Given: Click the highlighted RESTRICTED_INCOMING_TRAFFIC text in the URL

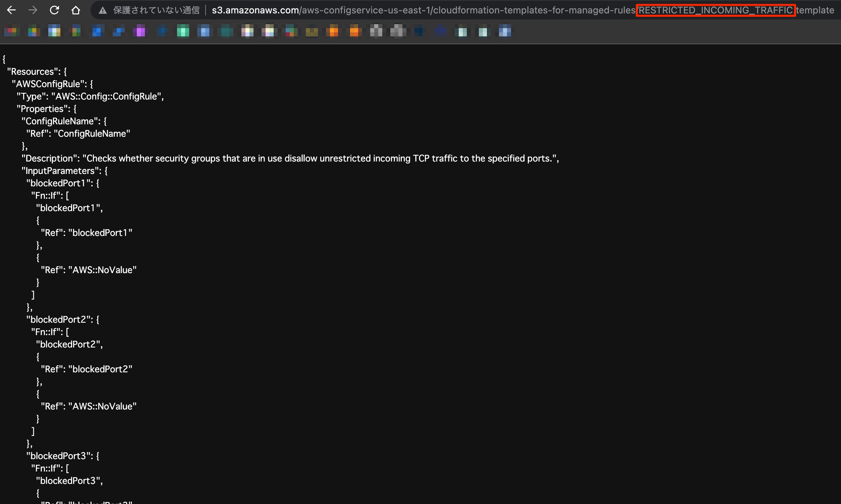Looking at the screenshot, I should click(x=715, y=10).
